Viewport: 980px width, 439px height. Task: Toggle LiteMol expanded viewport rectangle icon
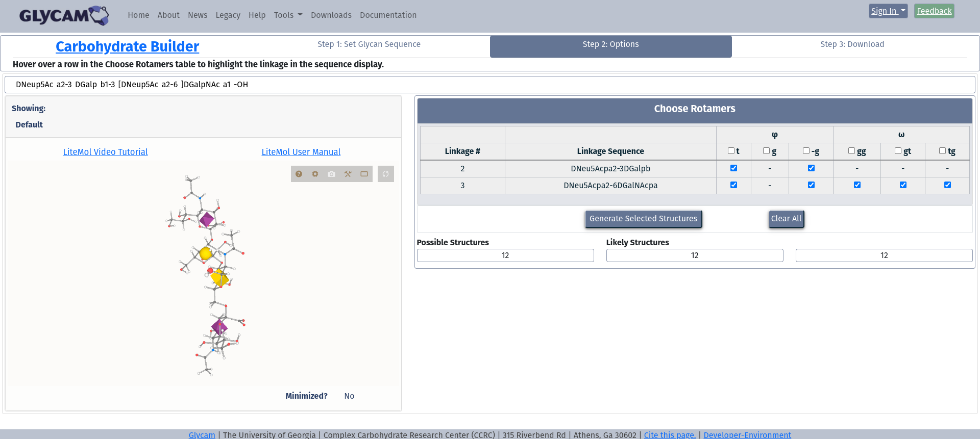(364, 174)
